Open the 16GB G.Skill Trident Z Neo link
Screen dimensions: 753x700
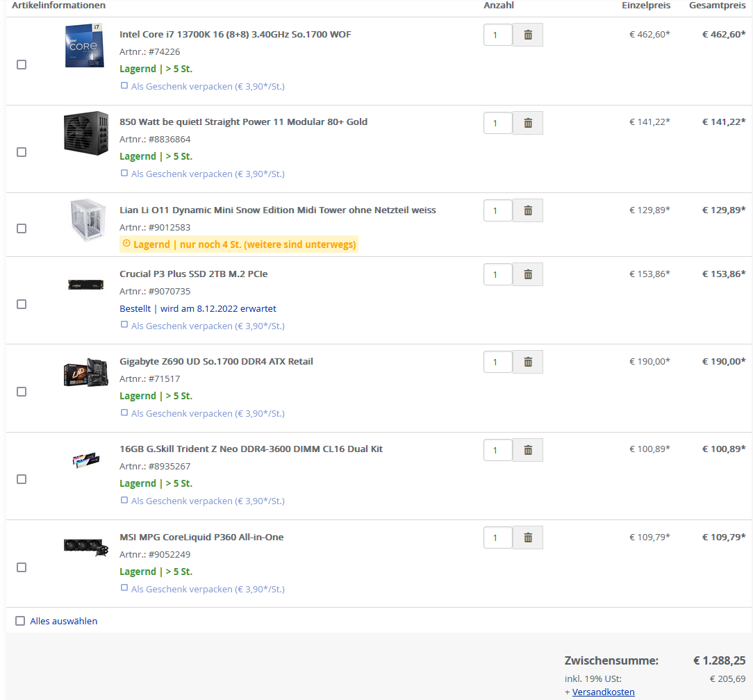pyautogui.click(x=251, y=449)
